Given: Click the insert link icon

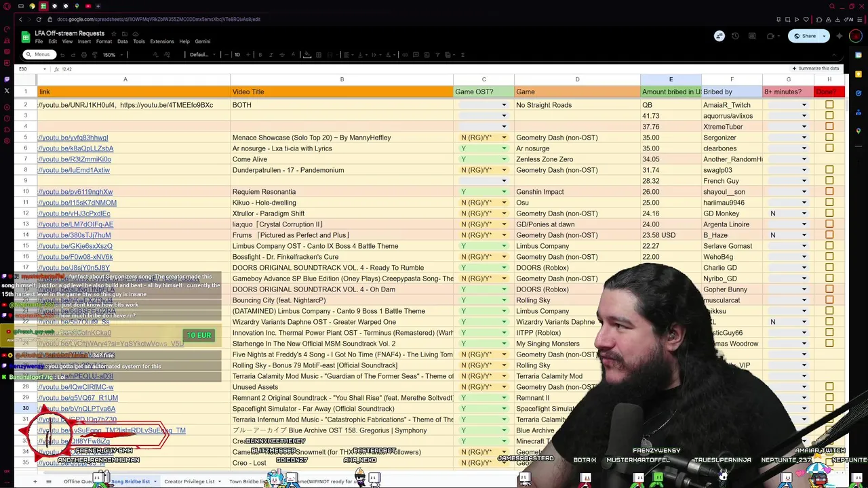Looking at the screenshot, I should coord(406,55).
